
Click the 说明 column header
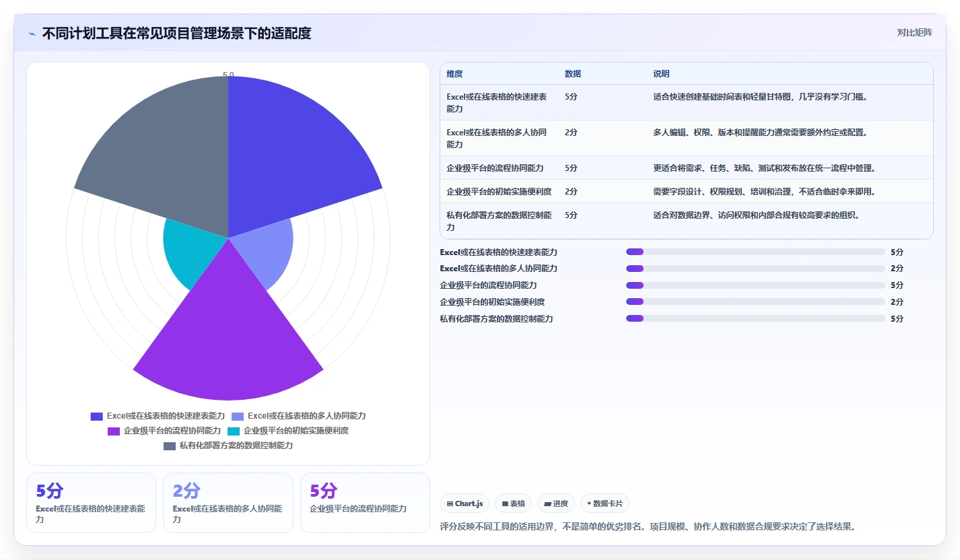[661, 74]
